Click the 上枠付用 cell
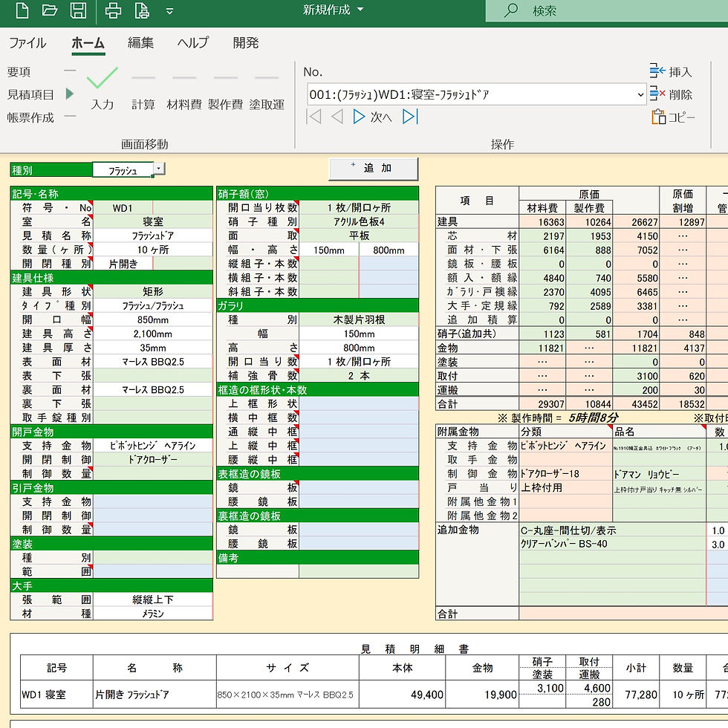This screenshot has height=728, width=728. (566, 487)
